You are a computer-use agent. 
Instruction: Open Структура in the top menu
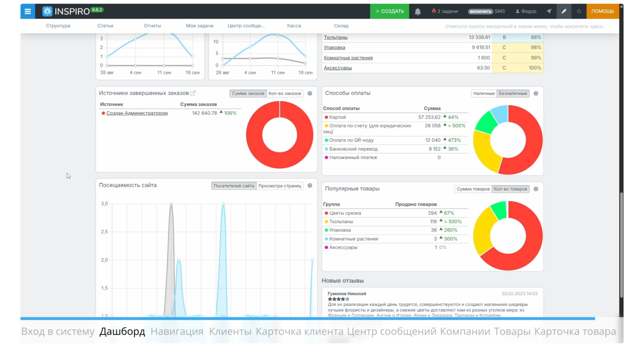tap(58, 26)
